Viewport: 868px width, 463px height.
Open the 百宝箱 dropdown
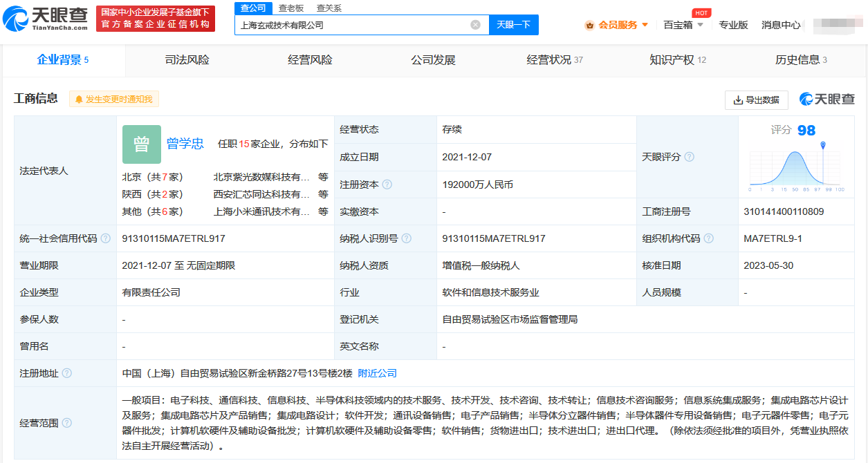click(x=683, y=25)
